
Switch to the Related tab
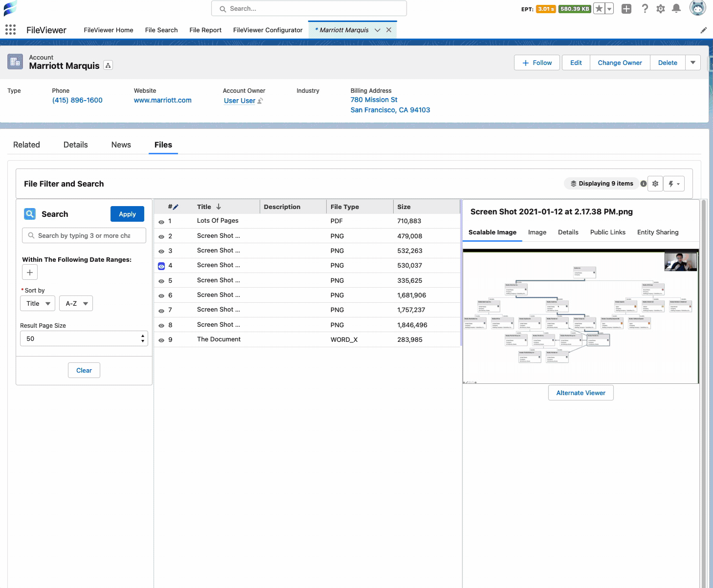[26, 145]
